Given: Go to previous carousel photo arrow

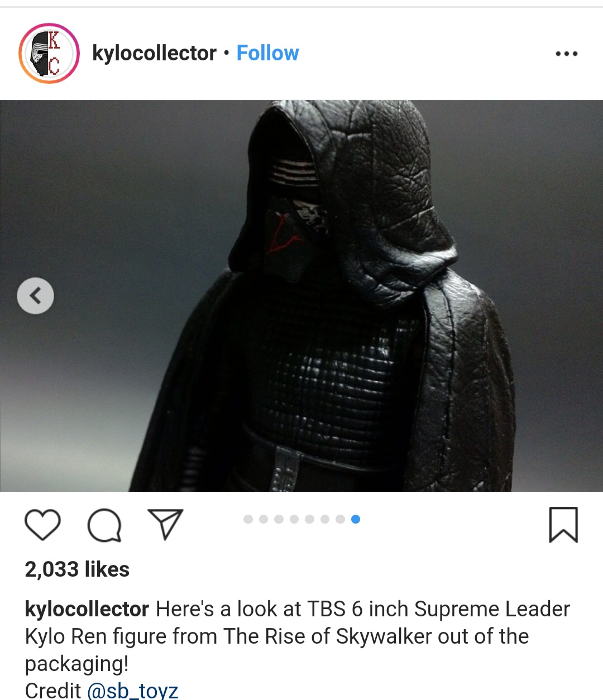Looking at the screenshot, I should point(36,296).
